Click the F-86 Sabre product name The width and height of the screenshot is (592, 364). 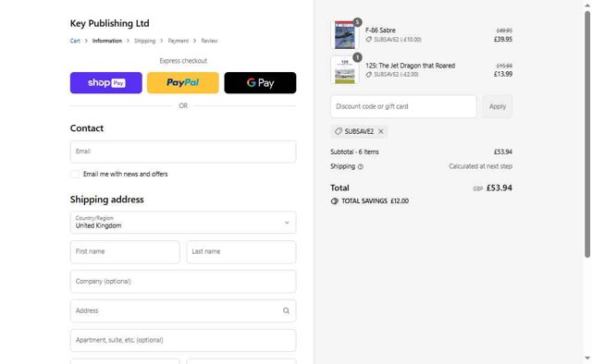380,30
